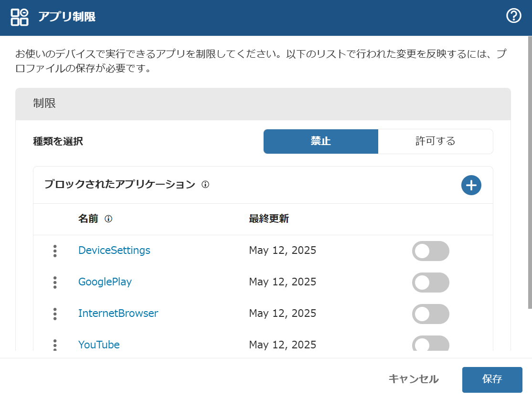The image size is (532, 398).
Task: Enable the InternetBrowser block switch
Action: click(431, 314)
